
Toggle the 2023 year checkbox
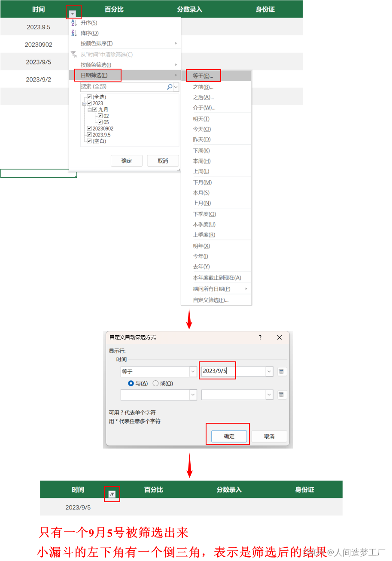click(x=89, y=103)
